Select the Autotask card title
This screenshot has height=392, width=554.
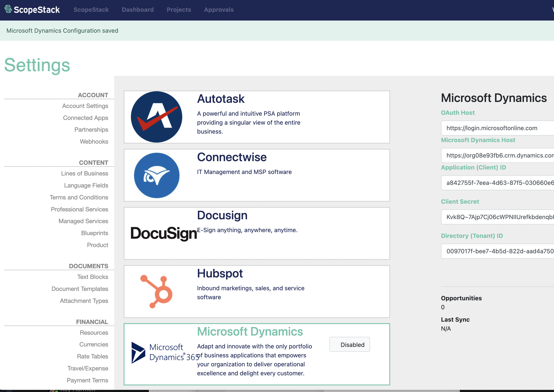pyautogui.click(x=221, y=99)
